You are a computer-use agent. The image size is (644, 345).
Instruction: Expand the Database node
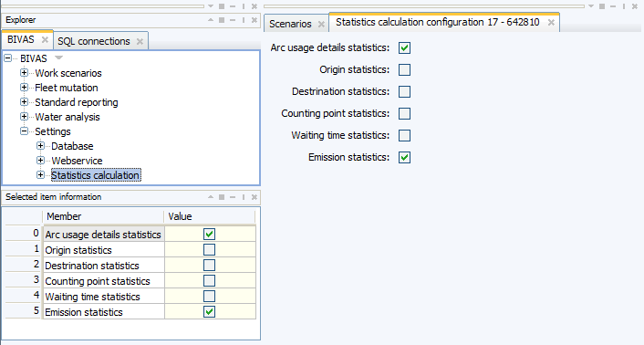40,146
